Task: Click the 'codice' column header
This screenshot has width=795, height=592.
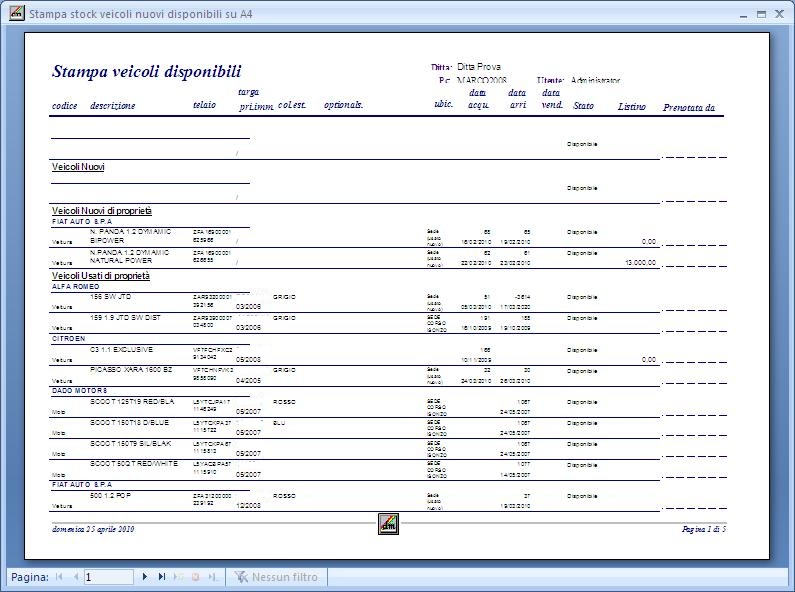Action: [64, 106]
